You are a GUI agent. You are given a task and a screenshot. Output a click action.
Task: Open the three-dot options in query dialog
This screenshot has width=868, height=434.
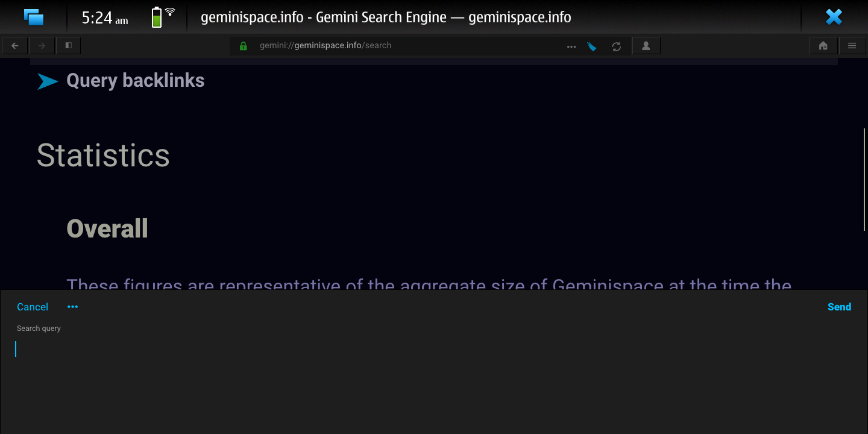pyautogui.click(x=72, y=307)
